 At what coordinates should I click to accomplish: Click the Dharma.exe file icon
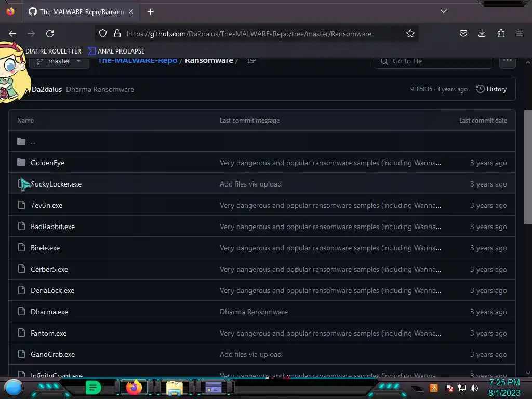(21, 312)
